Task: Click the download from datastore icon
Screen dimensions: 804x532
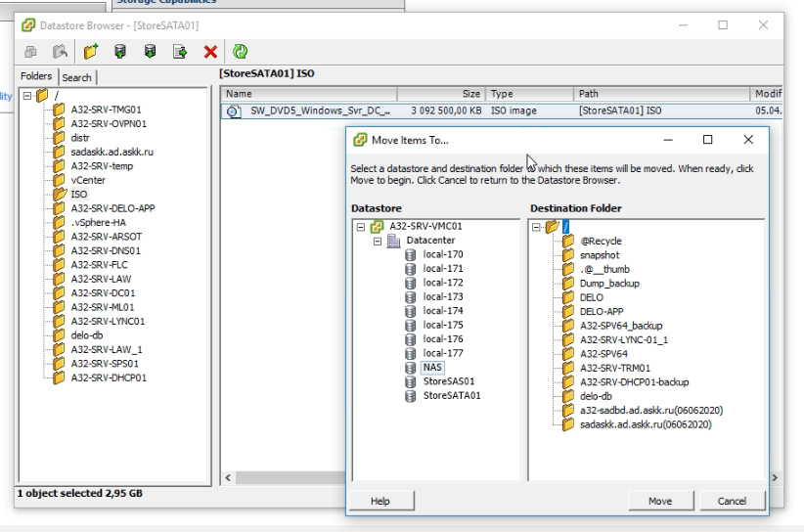Action: tap(150, 51)
